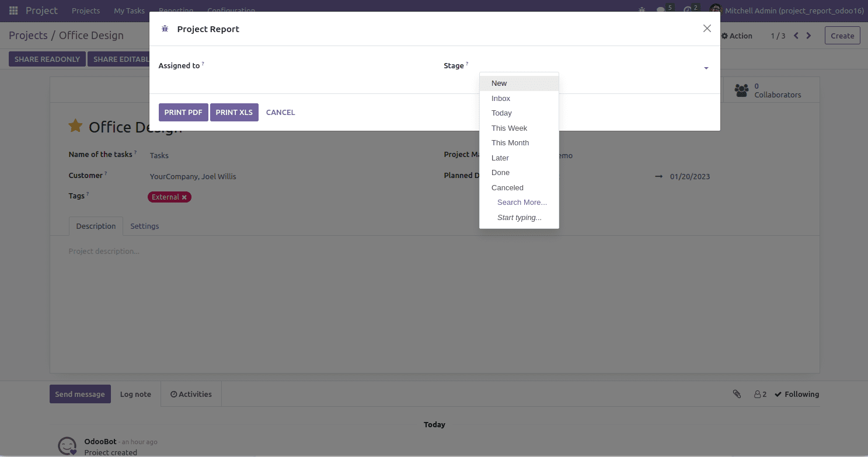Image resolution: width=868 pixels, height=457 pixels.
Task: Click the Project description text area
Action: [434, 252]
